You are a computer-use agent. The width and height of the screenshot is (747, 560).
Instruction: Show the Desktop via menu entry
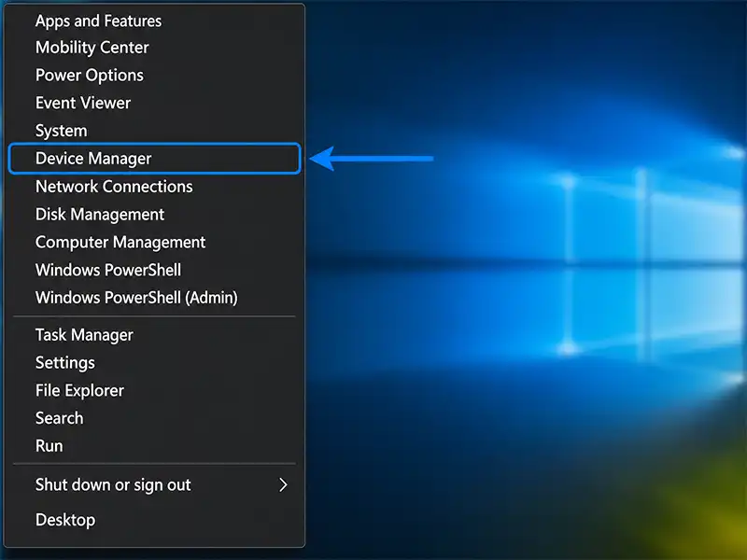coord(154,520)
